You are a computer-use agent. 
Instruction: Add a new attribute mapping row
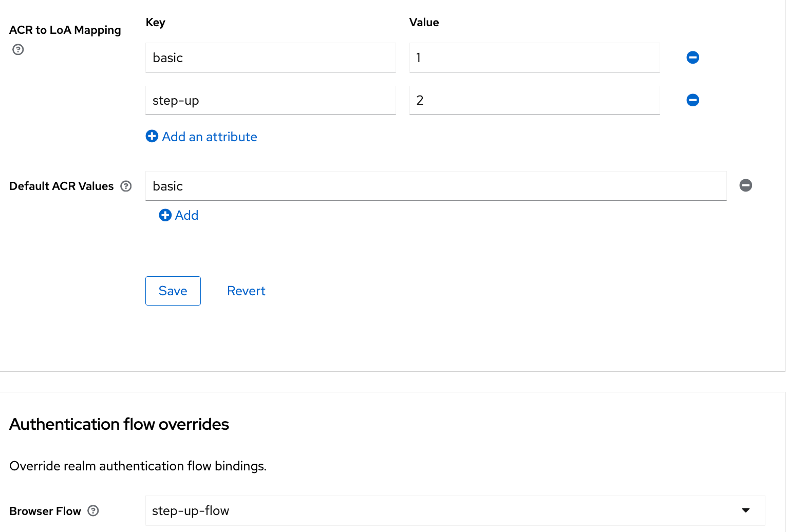pos(201,137)
